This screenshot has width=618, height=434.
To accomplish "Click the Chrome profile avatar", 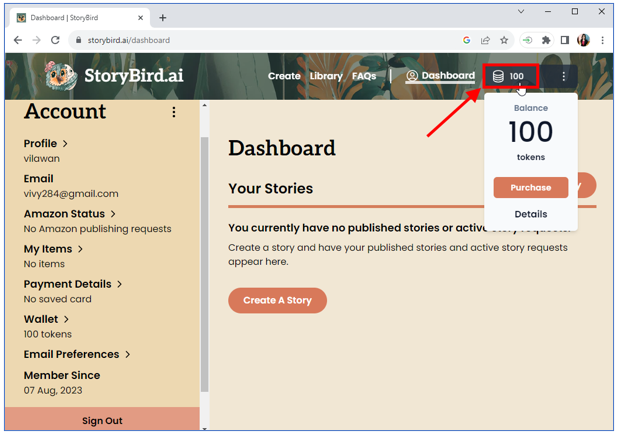I will coord(583,40).
